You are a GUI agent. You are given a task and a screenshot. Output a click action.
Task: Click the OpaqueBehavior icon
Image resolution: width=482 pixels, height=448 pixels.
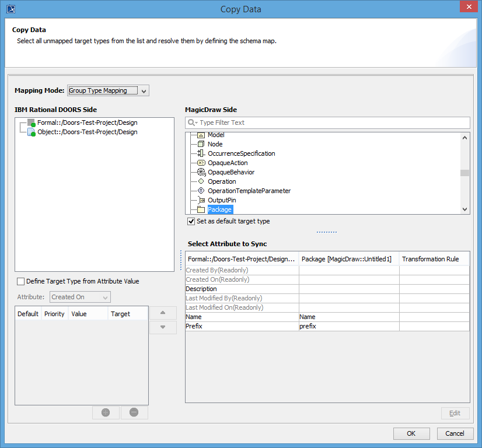point(201,172)
